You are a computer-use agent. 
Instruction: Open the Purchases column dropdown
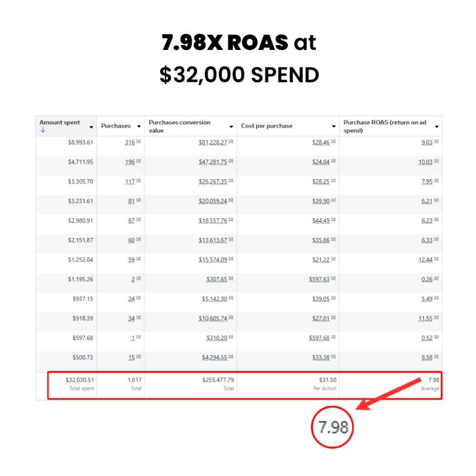coord(139,126)
